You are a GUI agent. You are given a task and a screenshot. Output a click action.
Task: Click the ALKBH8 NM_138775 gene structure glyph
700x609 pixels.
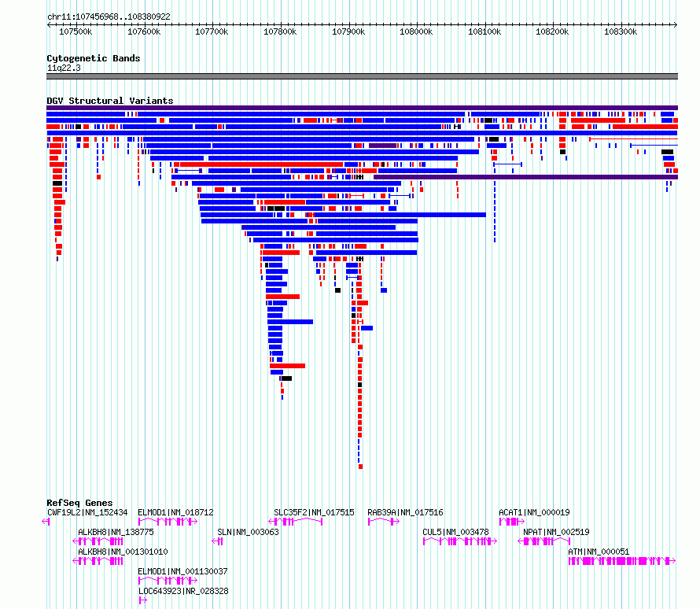[x=98, y=541]
